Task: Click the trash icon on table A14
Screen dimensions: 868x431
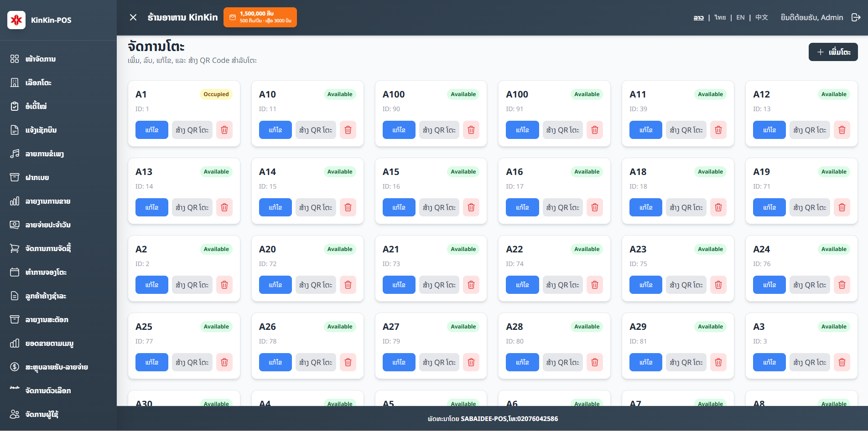Action: (348, 207)
